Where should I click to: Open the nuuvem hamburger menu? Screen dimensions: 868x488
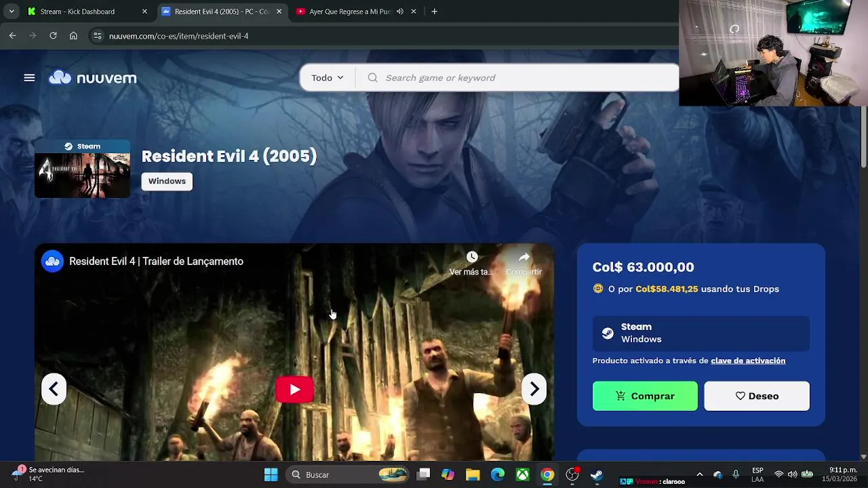coord(29,78)
